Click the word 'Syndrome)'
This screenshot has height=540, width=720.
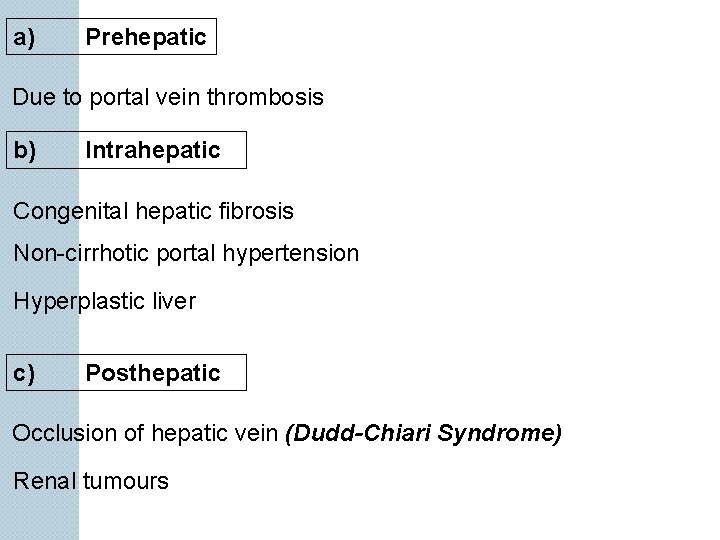(x=500, y=433)
